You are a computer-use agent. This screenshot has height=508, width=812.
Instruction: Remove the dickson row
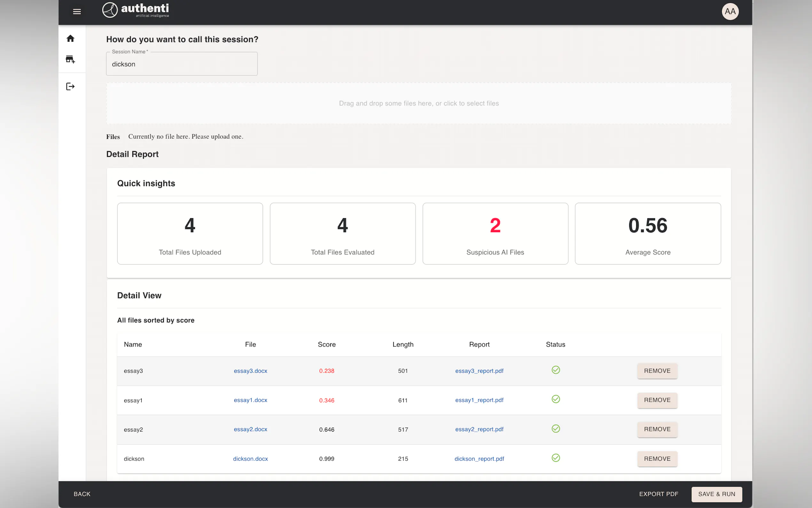click(x=657, y=459)
